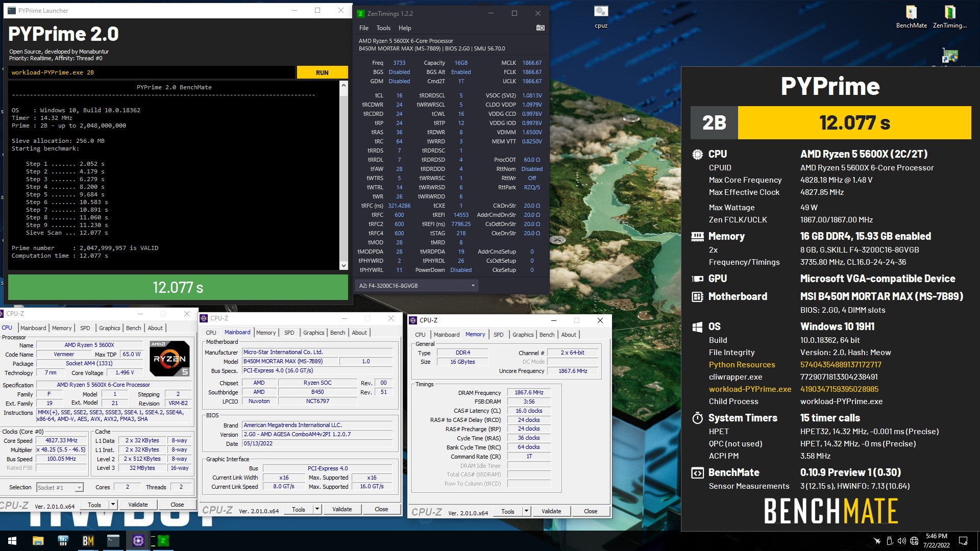
Task: Open File Explorer from the taskbar
Action: pyautogui.click(x=38, y=541)
